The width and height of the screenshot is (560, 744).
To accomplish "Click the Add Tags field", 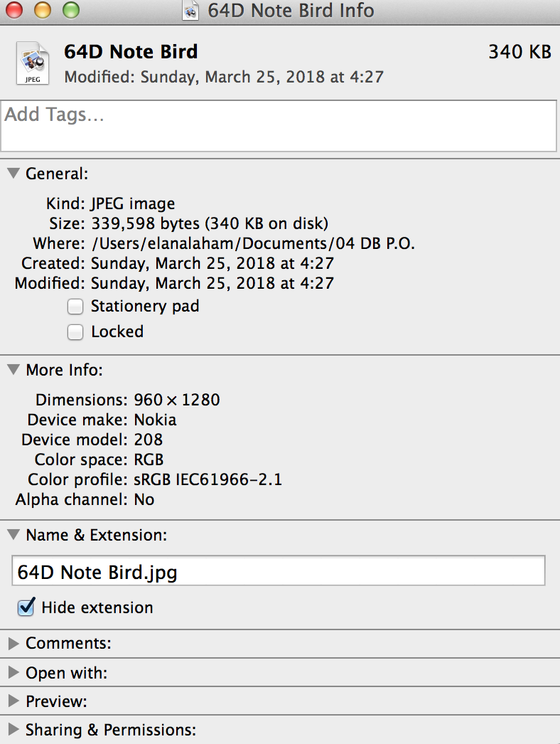I will (279, 126).
